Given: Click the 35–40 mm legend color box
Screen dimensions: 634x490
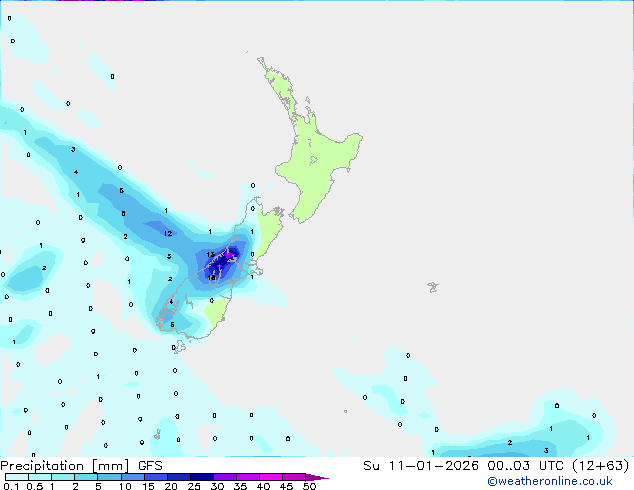Looking at the screenshot, I should click(247, 477).
